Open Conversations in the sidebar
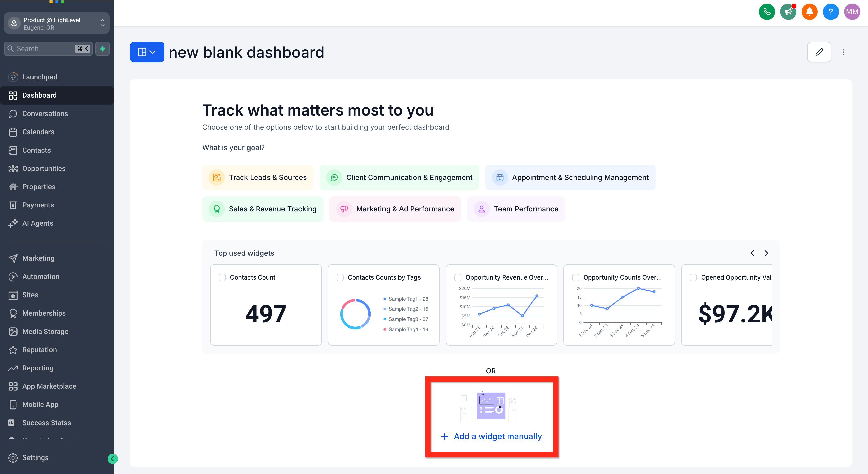Screen dimensions: 868x474 [x=45, y=113]
